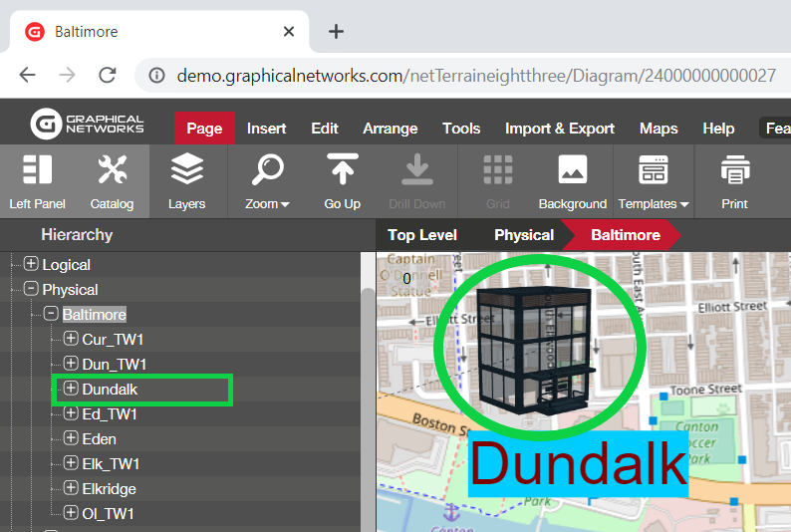Go to Top Level breadcrumb
791x532 pixels.
[x=422, y=235]
